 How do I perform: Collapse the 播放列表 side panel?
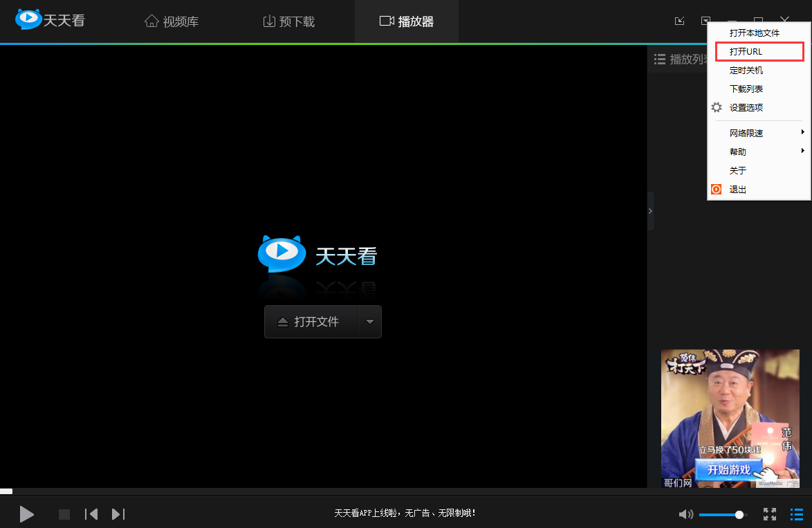[x=649, y=211]
